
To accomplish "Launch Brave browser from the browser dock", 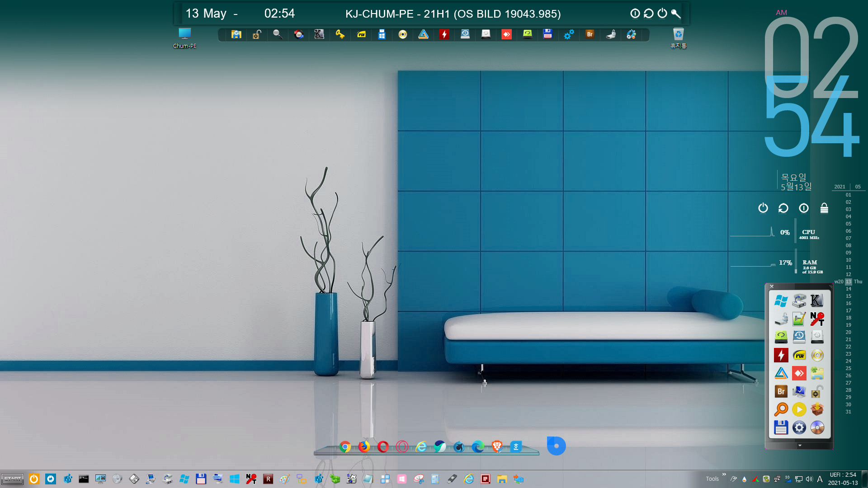I will click(x=497, y=447).
